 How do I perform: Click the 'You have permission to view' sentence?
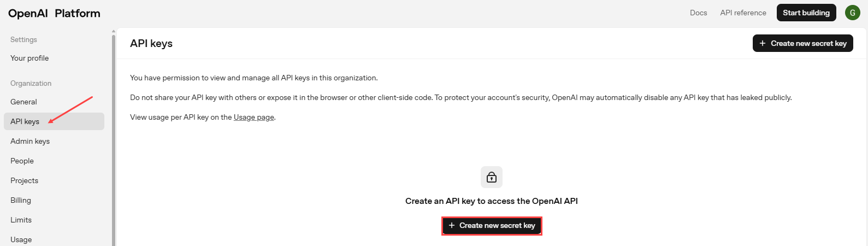(254, 78)
